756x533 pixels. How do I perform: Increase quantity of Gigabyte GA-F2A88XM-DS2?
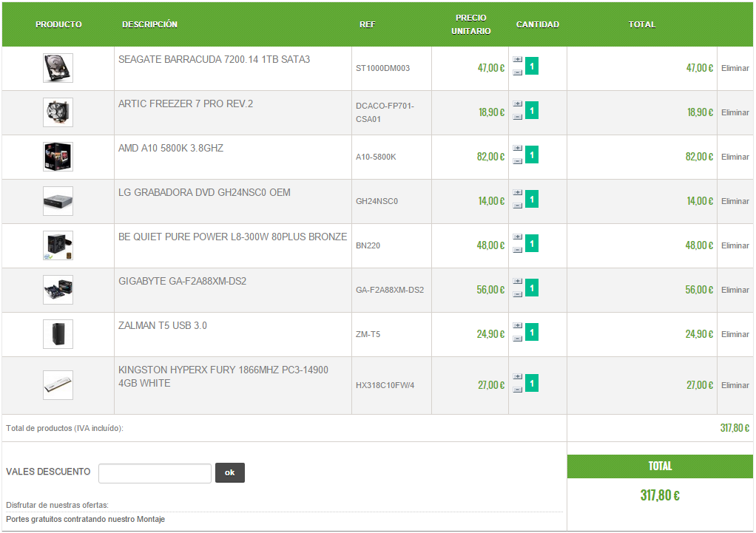point(517,281)
